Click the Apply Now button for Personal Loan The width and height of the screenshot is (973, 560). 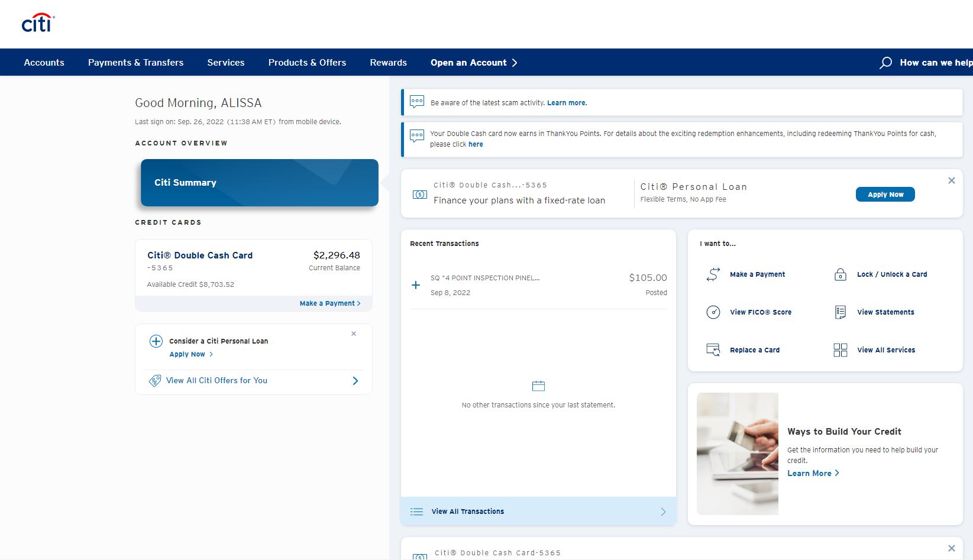885,195
